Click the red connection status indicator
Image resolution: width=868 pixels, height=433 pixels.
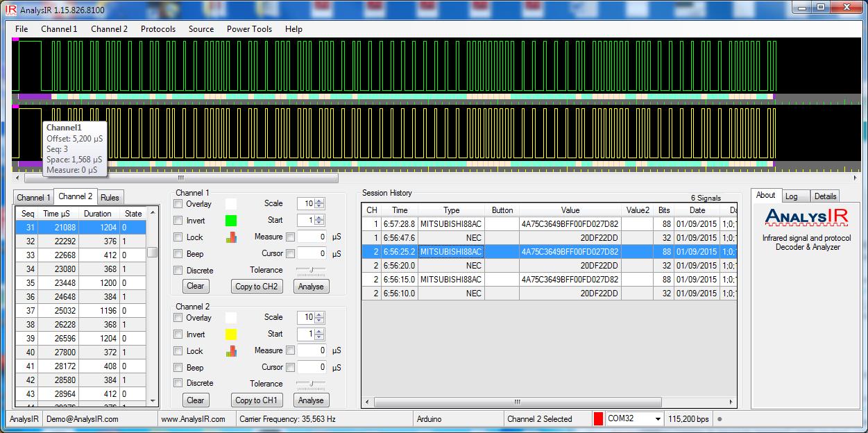(x=598, y=418)
